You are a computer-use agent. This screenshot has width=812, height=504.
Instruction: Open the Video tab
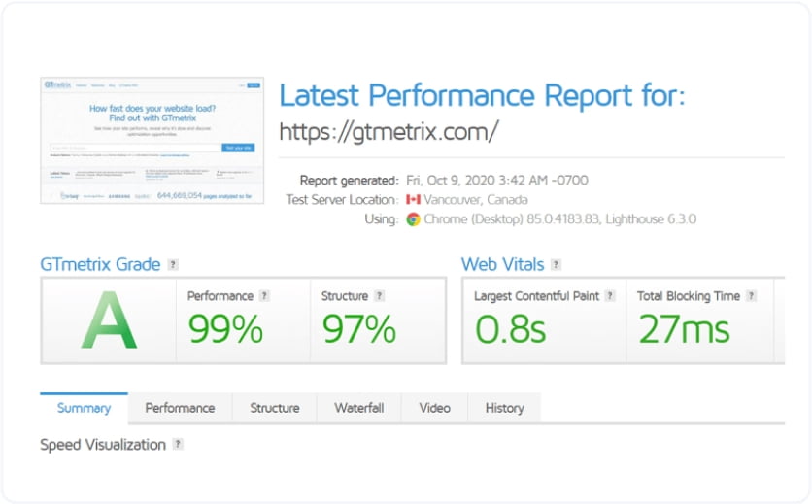[434, 408]
